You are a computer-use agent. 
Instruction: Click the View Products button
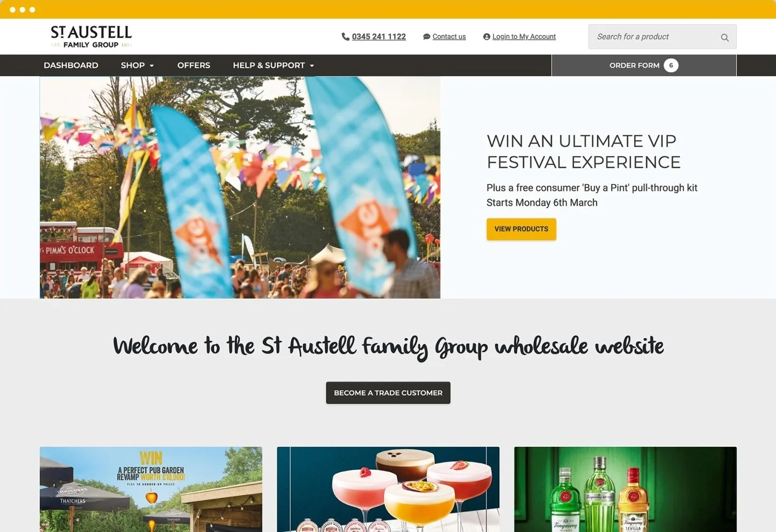[521, 229]
